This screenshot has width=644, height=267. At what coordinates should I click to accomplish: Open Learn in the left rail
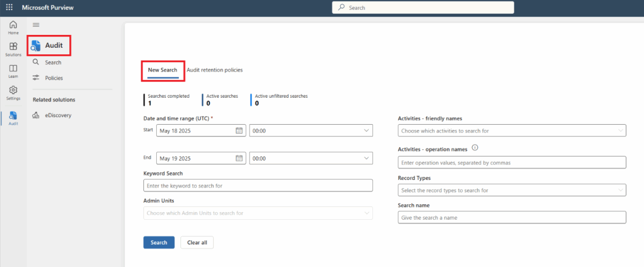coord(13,71)
